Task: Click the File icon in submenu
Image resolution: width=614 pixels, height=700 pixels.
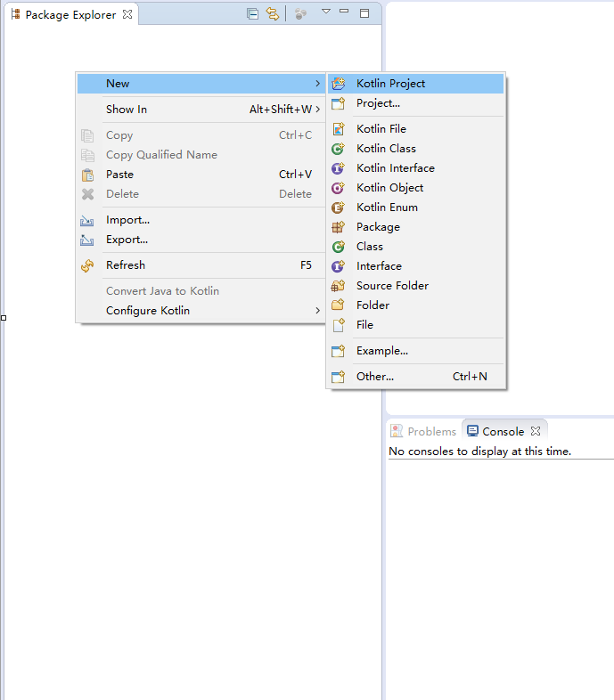Action: [x=339, y=325]
